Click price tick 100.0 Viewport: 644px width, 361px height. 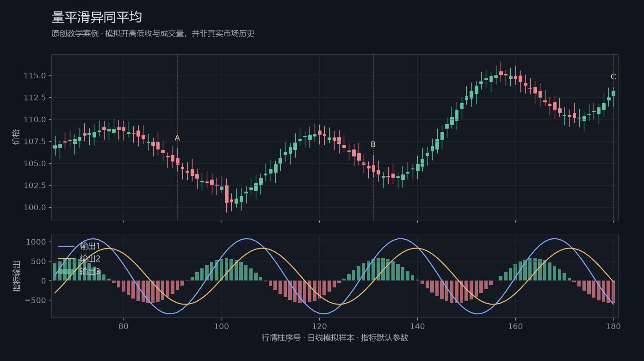(35, 207)
